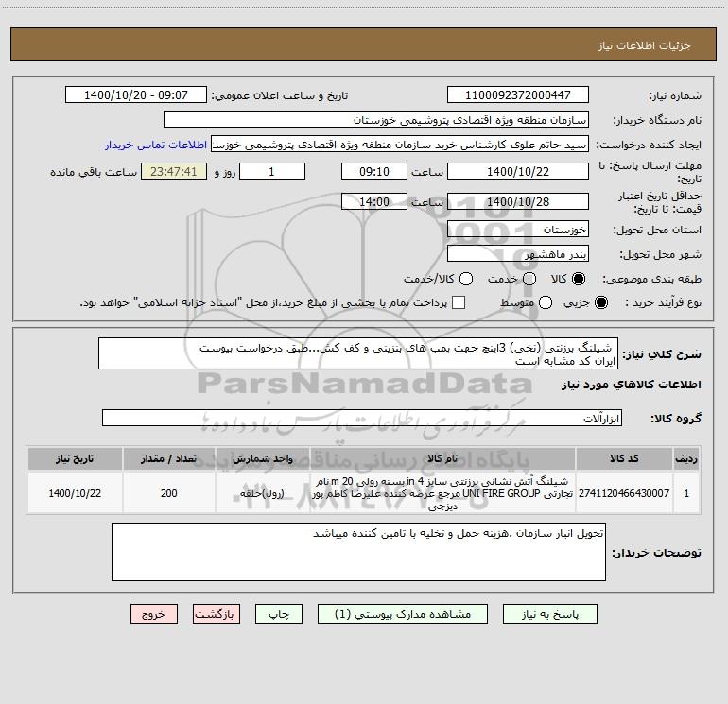The width and height of the screenshot is (728, 704).
Task: Click the ساعت باقی مانده label
Action: (x=94, y=172)
